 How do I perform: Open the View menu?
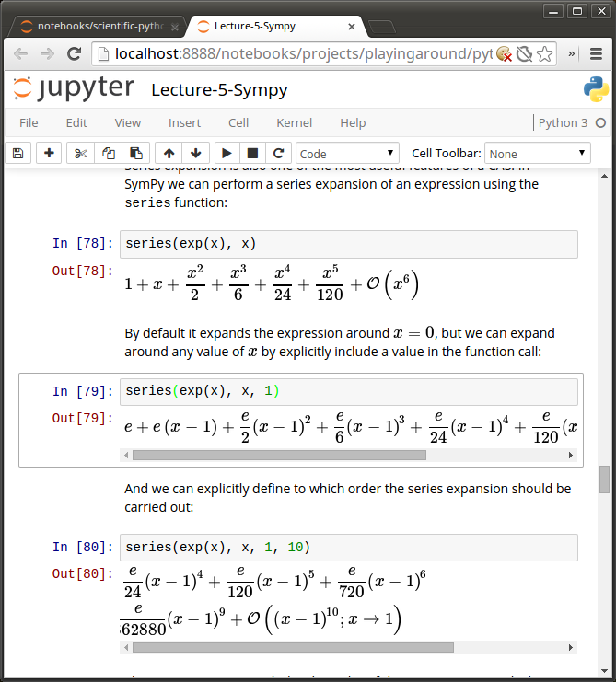coord(127,123)
